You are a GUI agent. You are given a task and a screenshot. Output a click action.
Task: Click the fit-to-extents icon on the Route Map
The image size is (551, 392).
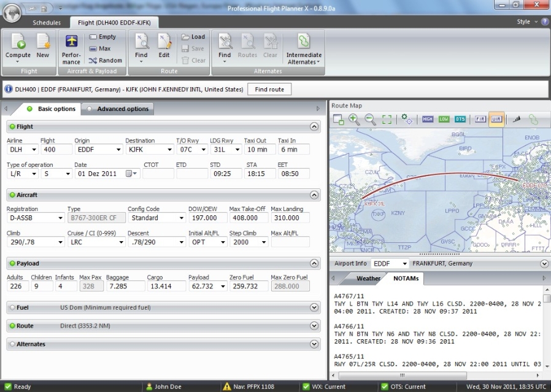[387, 119]
